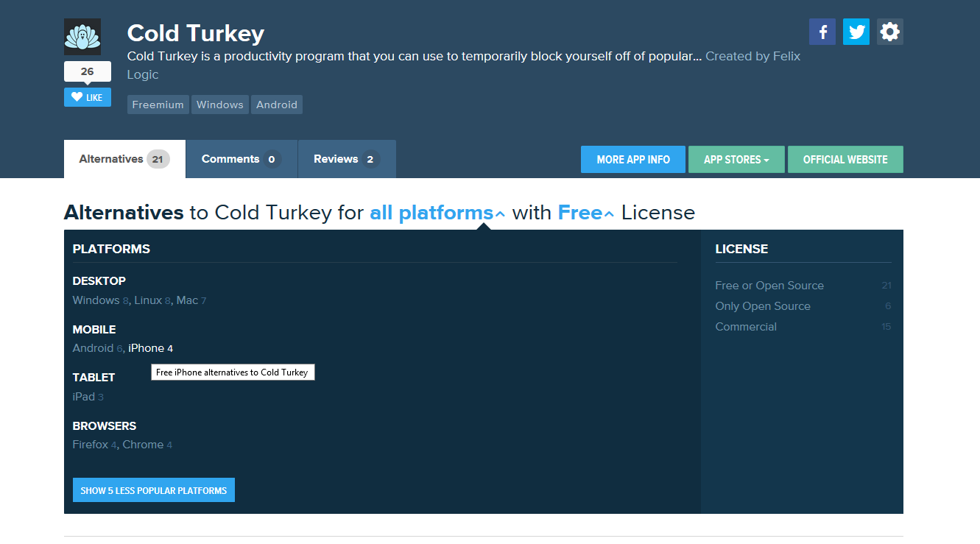
Task: Click Show 5 Less Popular Platforms button
Action: [x=154, y=490]
